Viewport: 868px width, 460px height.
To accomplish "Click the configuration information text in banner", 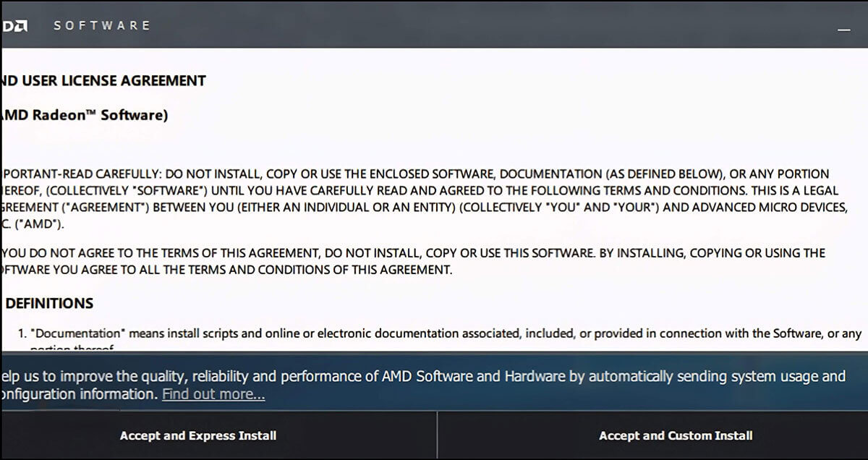I will (x=78, y=394).
